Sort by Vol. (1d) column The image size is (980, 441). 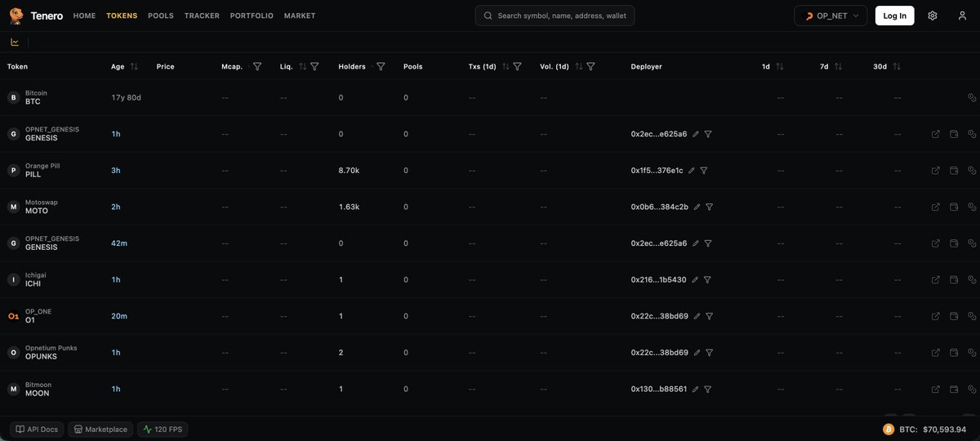pos(579,66)
